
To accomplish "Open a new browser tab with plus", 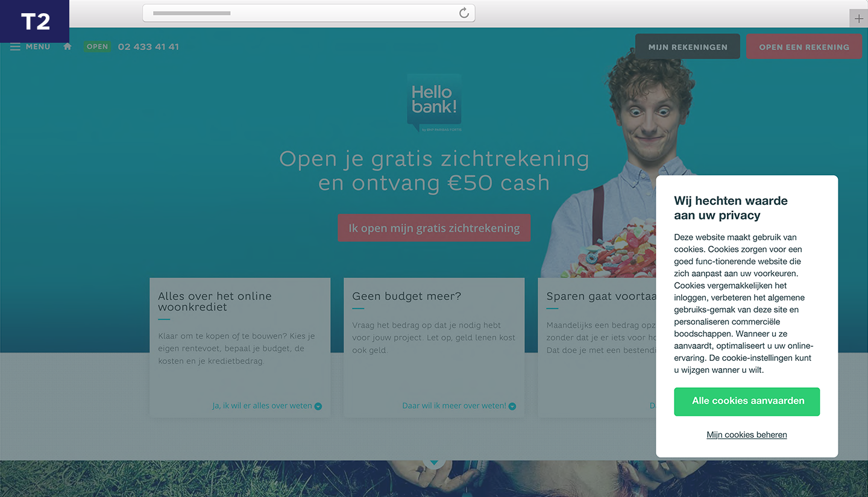I will (x=858, y=19).
